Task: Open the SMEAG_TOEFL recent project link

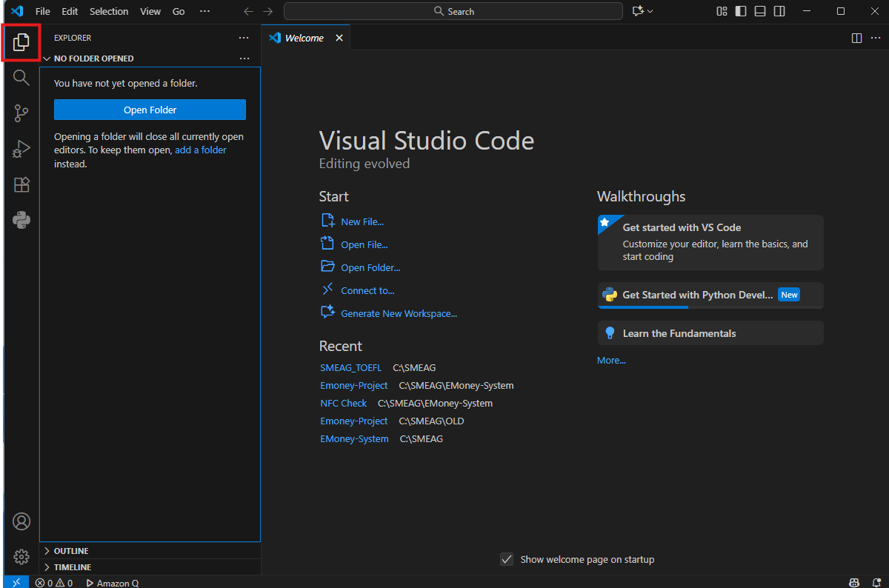Action: click(350, 367)
